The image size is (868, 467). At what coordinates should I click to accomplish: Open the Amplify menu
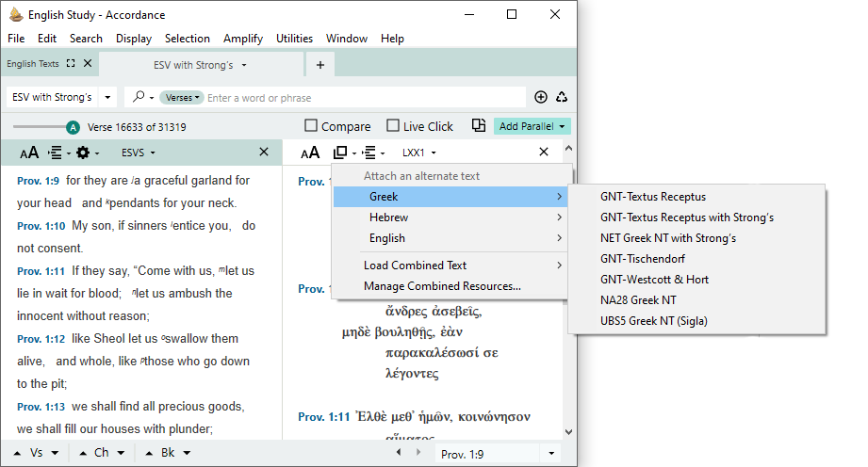click(x=243, y=39)
